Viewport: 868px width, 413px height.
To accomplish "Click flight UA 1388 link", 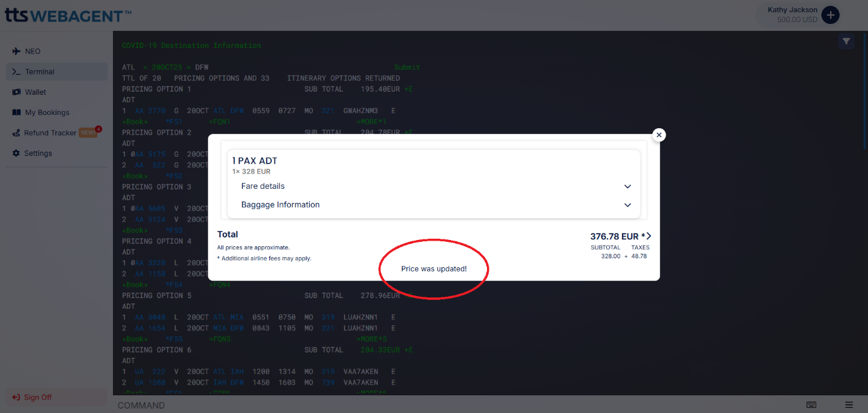I will click(x=150, y=382).
